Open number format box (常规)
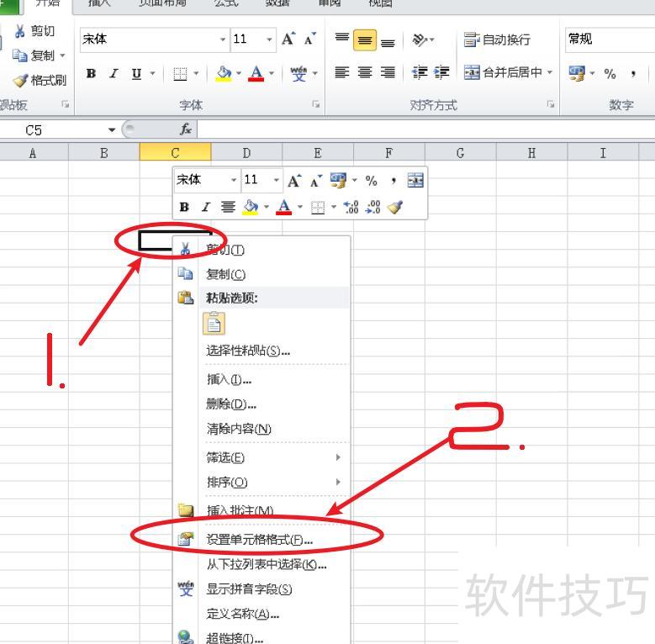This screenshot has width=655, height=644. [610, 40]
